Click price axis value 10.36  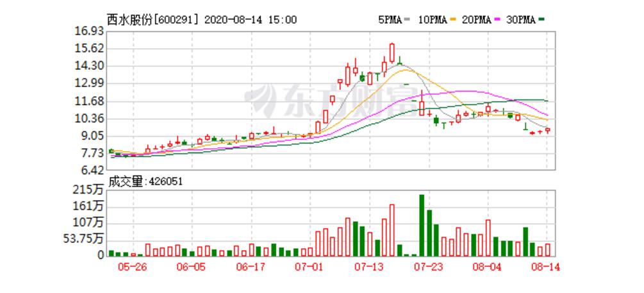(90, 119)
